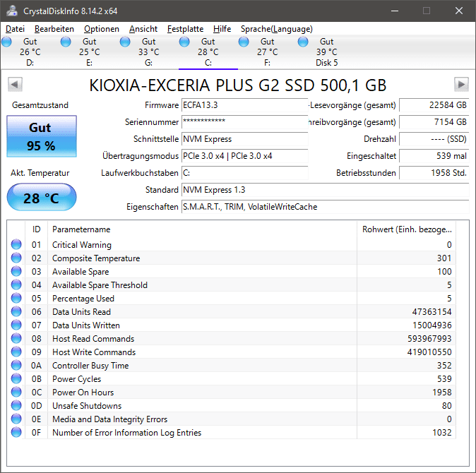476x473 pixels.
Task: Click the status orb for Host Write Commands
Action: [x=16, y=352]
